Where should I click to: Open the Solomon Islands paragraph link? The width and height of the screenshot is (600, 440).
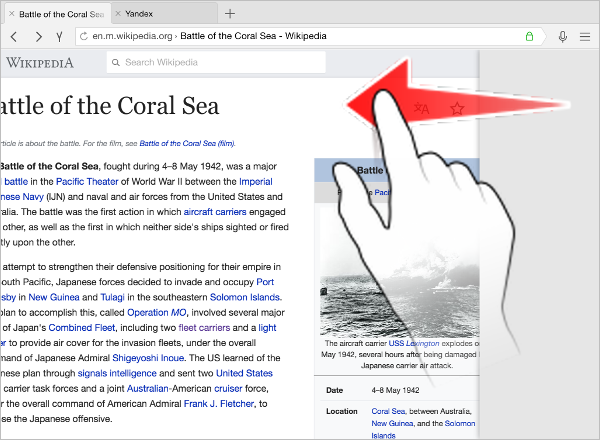pyautogui.click(x=245, y=297)
